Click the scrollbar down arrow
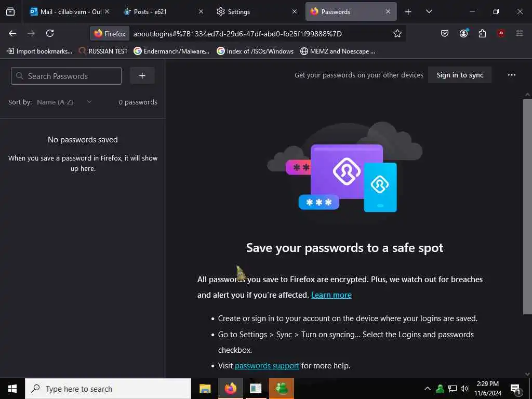 click(527, 374)
